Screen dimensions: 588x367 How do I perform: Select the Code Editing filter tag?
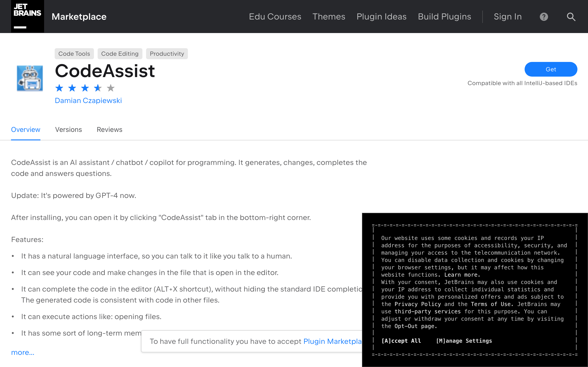pos(119,53)
